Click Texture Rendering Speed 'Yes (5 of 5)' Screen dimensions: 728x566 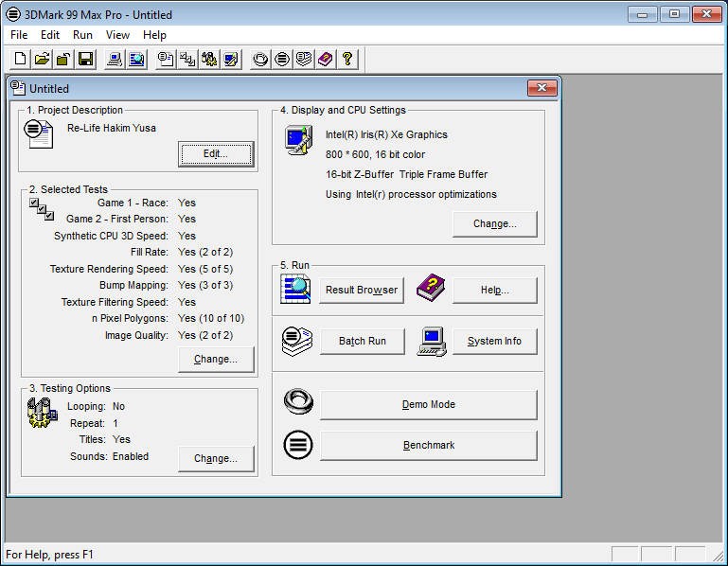click(205, 270)
